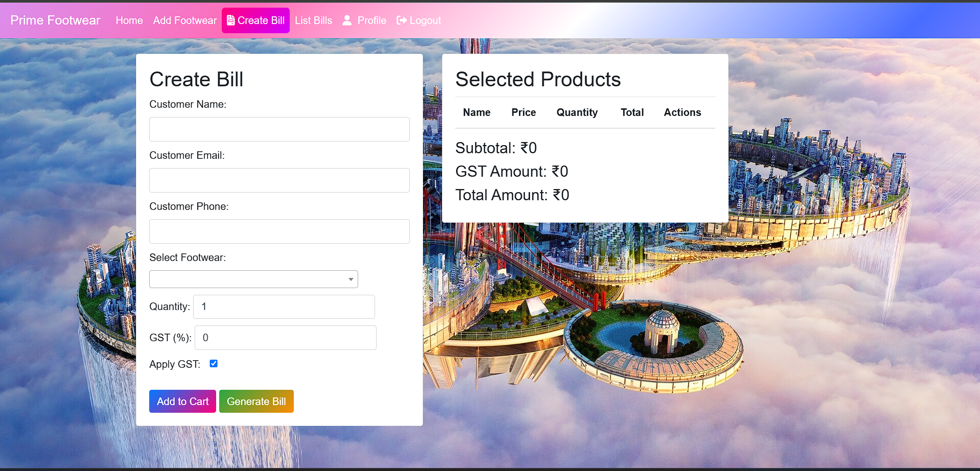Image resolution: width=980 pixels, height=471 pixels.
Task: Click the document icon beside Create Bill
Action: pyautogui.click(x=231, y=20)
